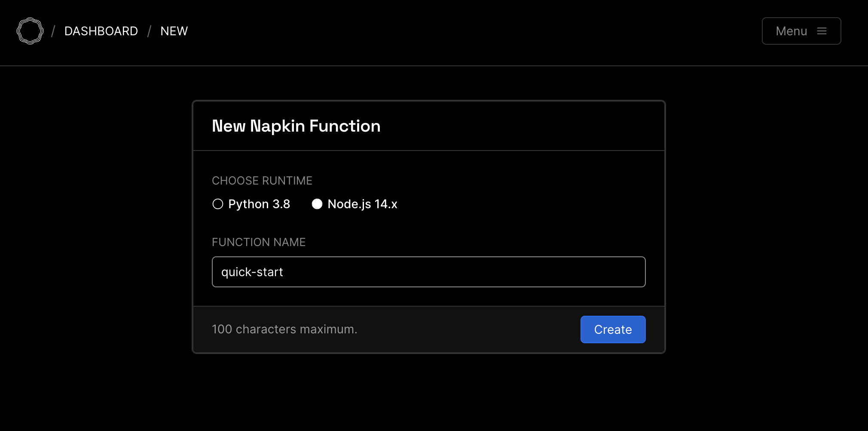868x431 pixels.
Task: Open the Menu button
Action: coord(801,31)
